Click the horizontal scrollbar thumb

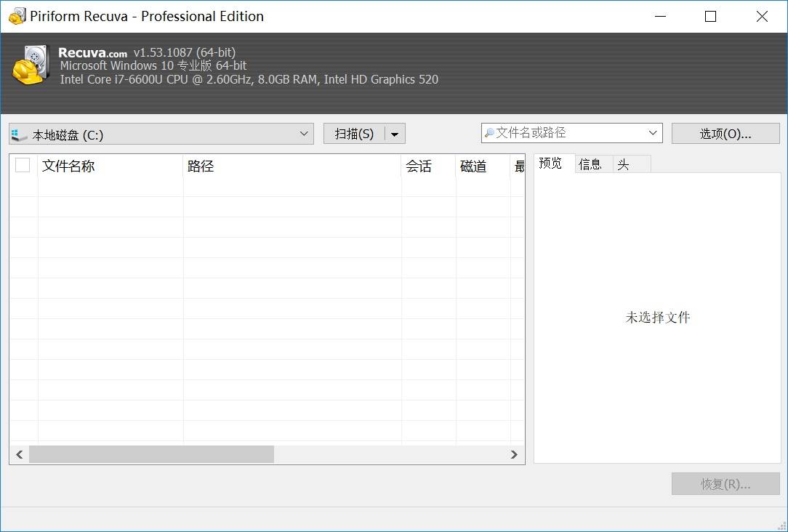click(x=151, y=454)
